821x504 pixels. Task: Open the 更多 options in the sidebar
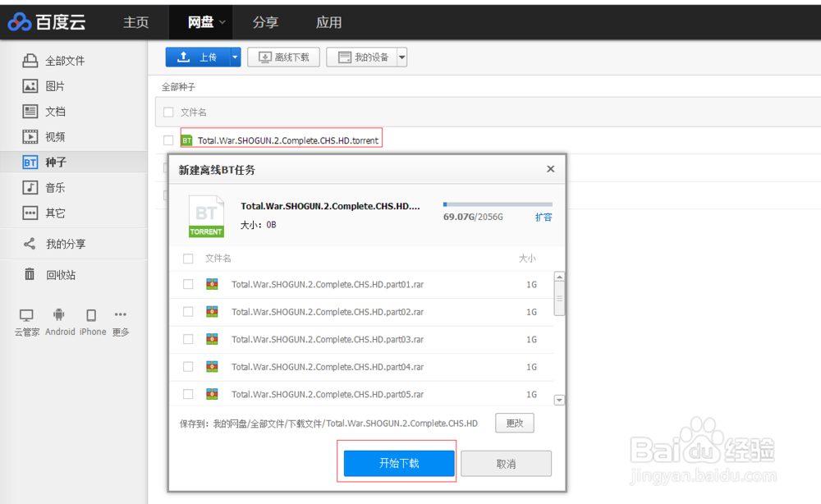click(121, 314)
